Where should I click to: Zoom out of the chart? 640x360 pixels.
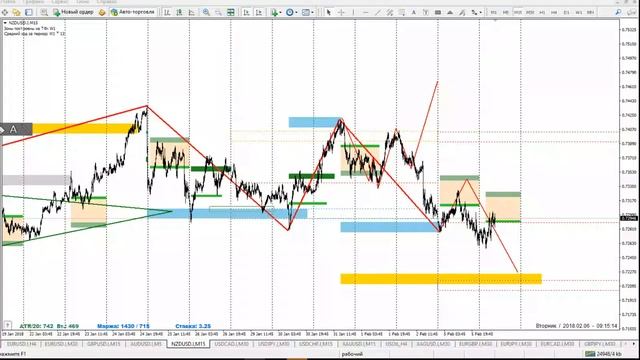218,12
